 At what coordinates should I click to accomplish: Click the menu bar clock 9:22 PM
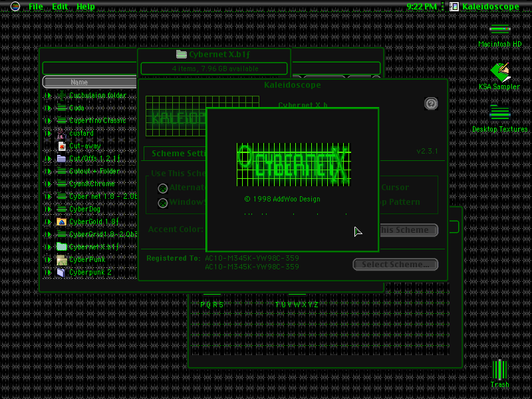click(x=422, y=7)
